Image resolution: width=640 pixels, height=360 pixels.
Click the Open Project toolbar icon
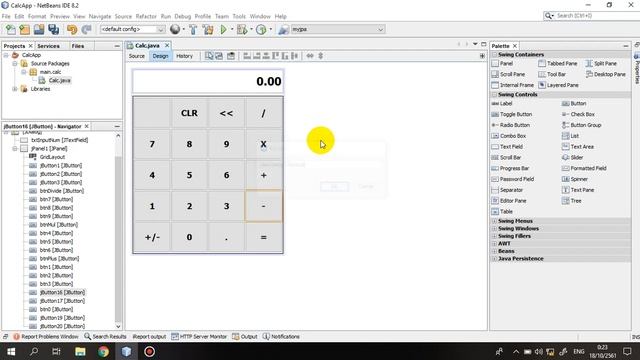[39, 29]
